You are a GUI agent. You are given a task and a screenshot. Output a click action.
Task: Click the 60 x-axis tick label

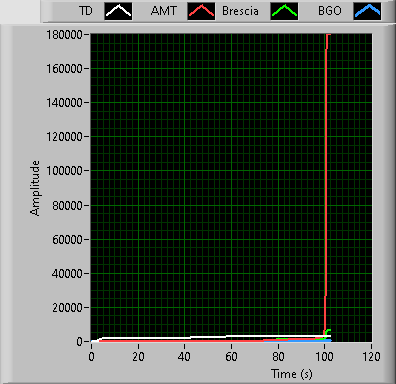point(231,357)
